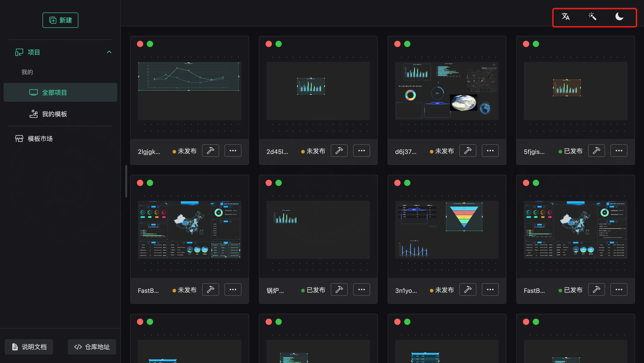Open more options for project 2lgjgk...
This screenshot has width=644, height=363.
233,151
